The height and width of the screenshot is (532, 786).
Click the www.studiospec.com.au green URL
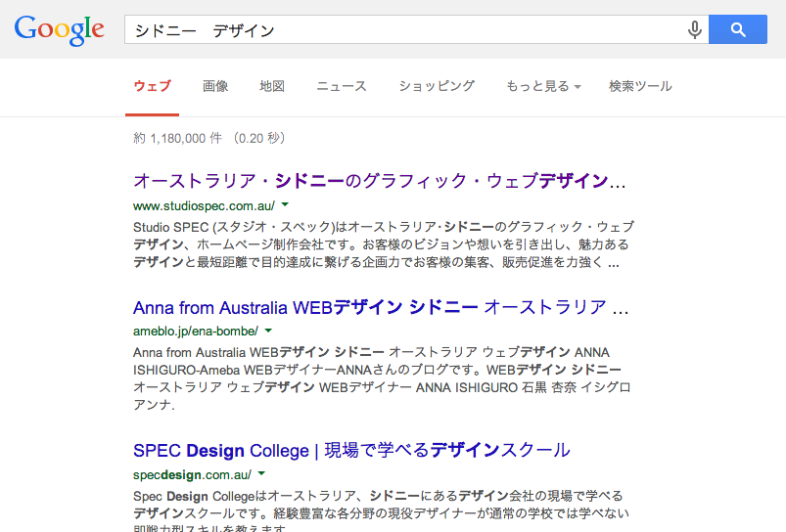tap(204, 205)
